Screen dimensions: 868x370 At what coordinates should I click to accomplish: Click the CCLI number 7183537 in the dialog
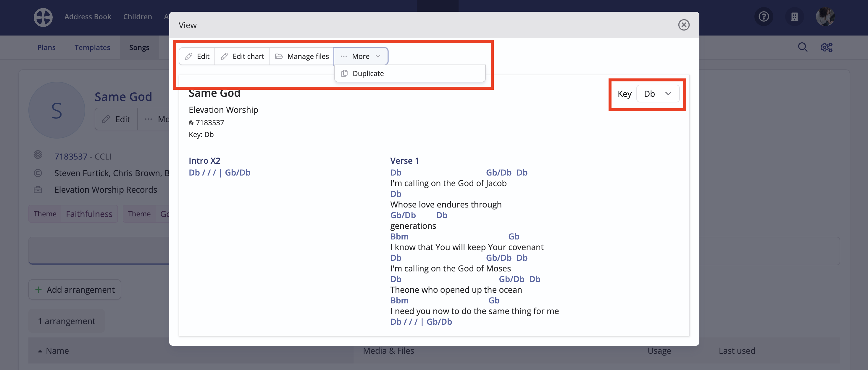(x=209, y=123)
